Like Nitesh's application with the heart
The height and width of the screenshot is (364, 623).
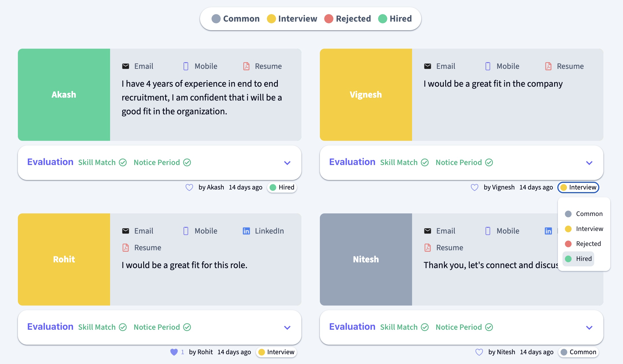(x=479, y=352)
